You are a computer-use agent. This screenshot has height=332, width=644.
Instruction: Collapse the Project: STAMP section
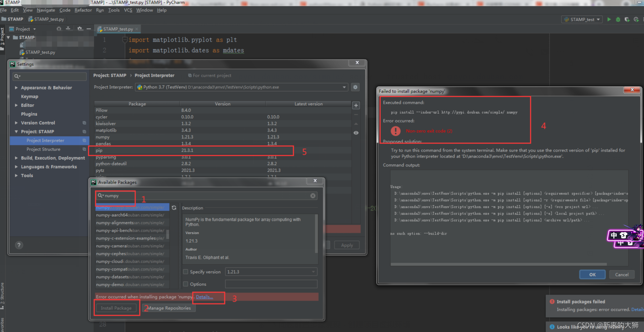point(16,132)
